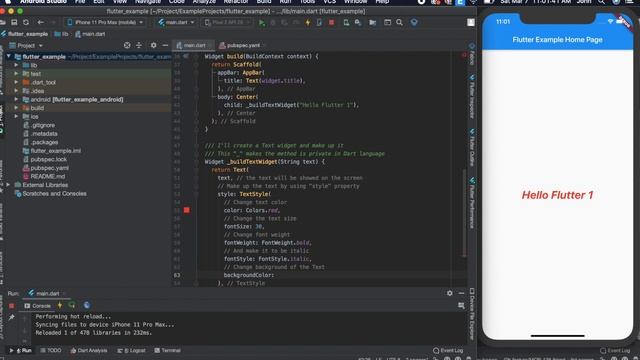
Task: Minimize the Run panel with hide icon
Action: [461, 293]
